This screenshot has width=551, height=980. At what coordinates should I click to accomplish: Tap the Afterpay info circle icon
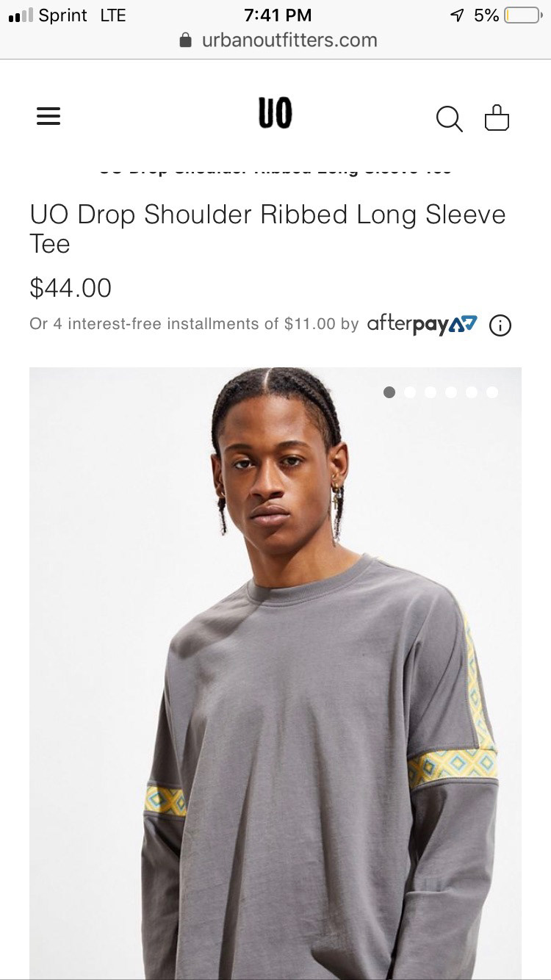(500, 325)
